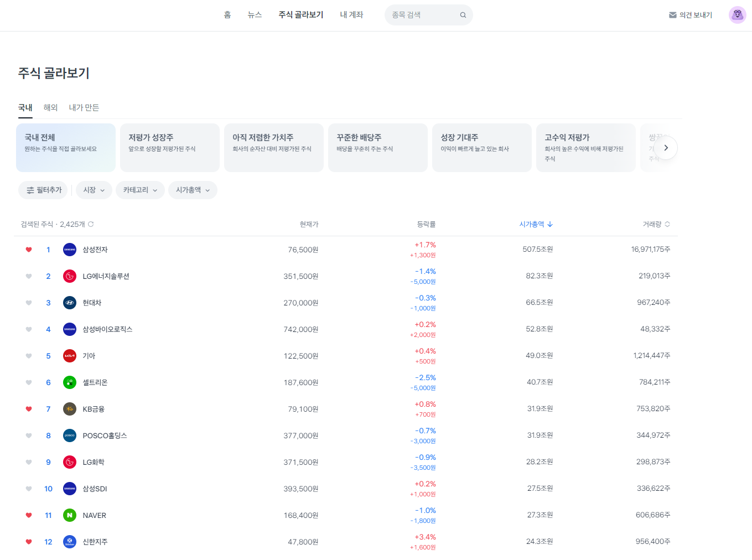Click the envelope icon for feedback

click(673, 15)
